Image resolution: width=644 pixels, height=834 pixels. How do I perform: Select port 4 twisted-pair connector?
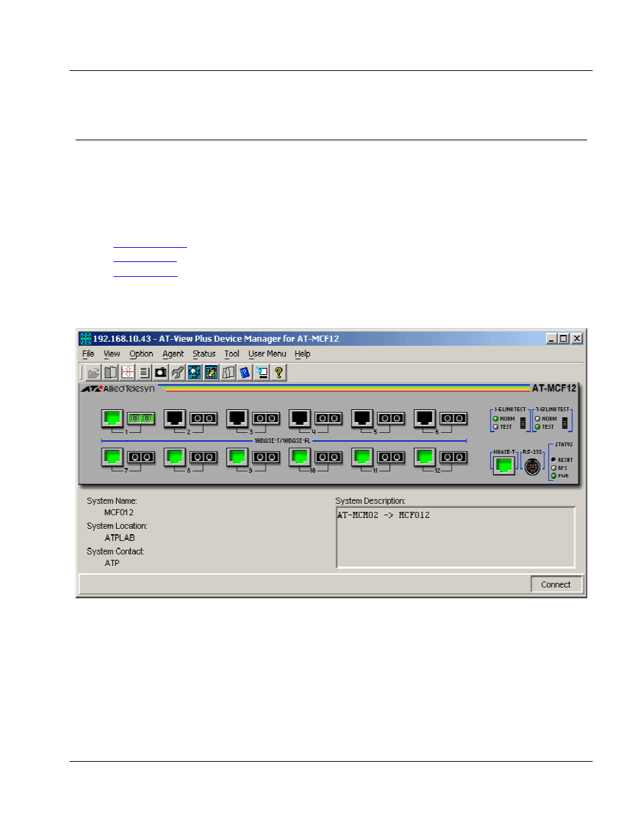pyautogui.click(x=300, y=419)
